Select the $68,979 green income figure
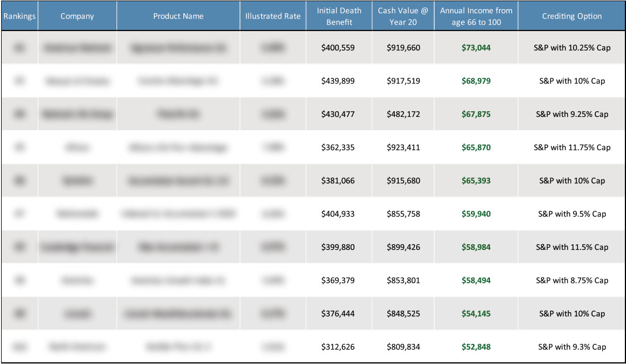626x364 pixels. point(476,81)
